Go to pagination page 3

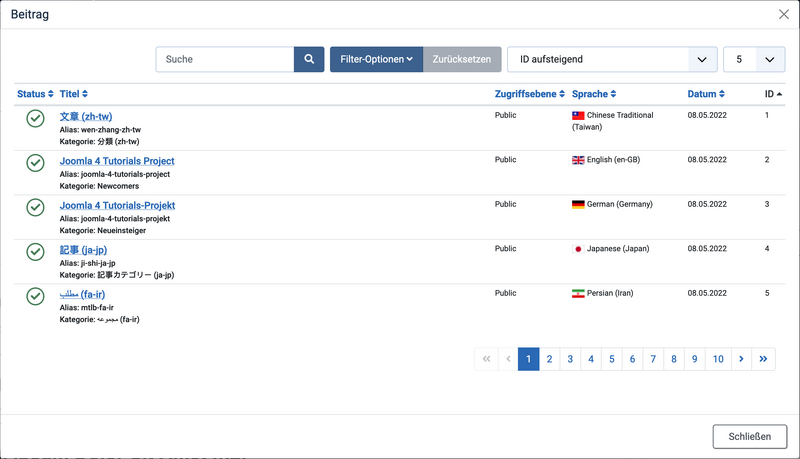(x=570, y=359)
